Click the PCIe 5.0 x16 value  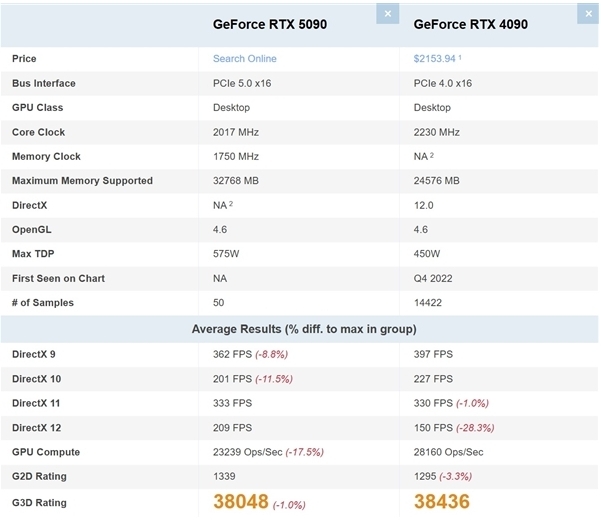click(242, 83)
